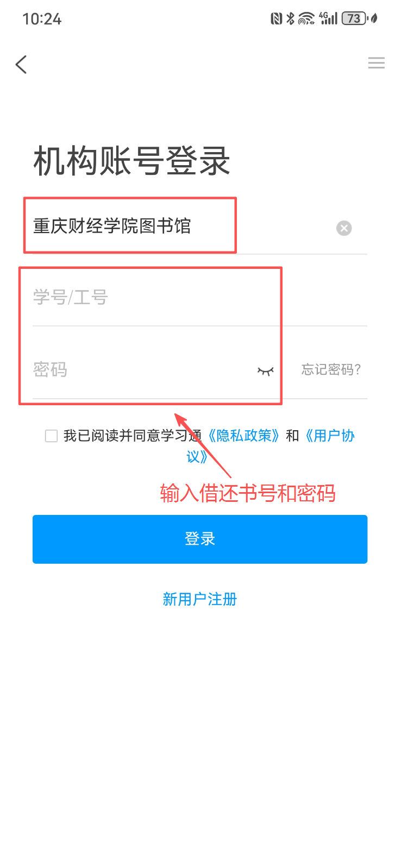
Task: Tap the 新用户注册 link
Action: [200, 599]
